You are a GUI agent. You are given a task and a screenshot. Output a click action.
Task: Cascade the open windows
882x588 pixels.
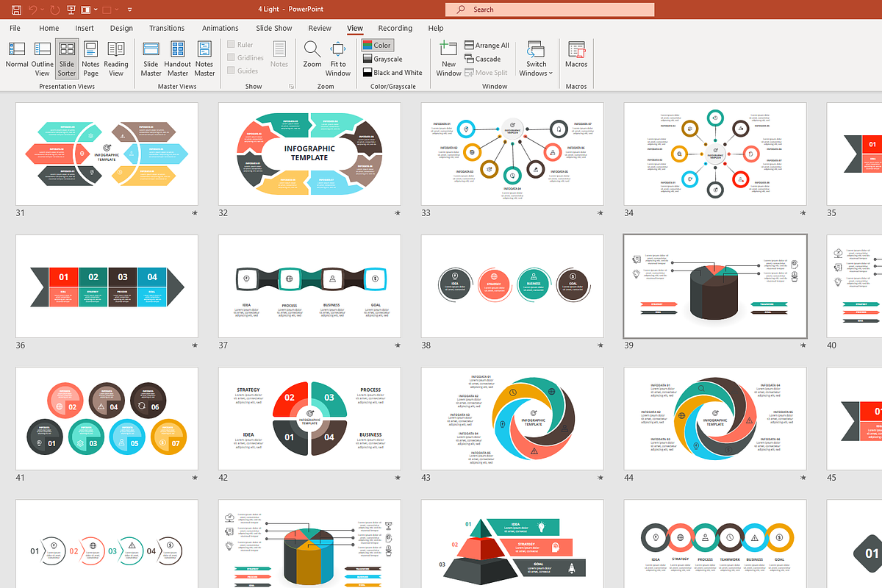[483, 59]
